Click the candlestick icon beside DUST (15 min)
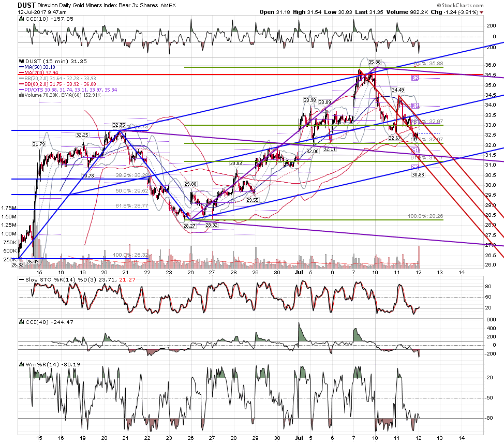Viewport: 504px width, 445px height. coord(22,61)
